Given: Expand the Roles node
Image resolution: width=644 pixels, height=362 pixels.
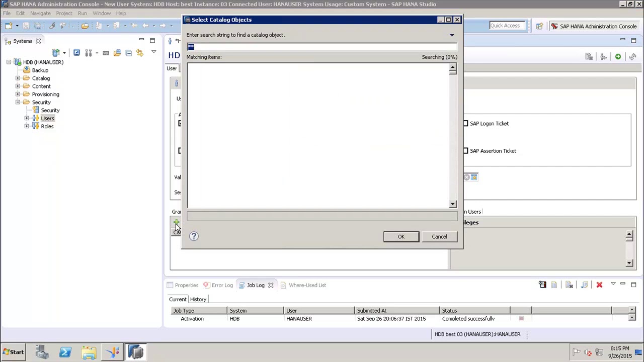Looking at the screenshot, I should (x=27, y=127).
